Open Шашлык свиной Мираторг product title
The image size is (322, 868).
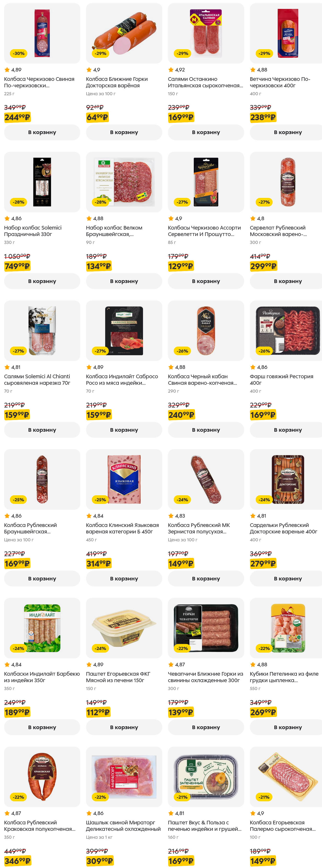[123, 826]
